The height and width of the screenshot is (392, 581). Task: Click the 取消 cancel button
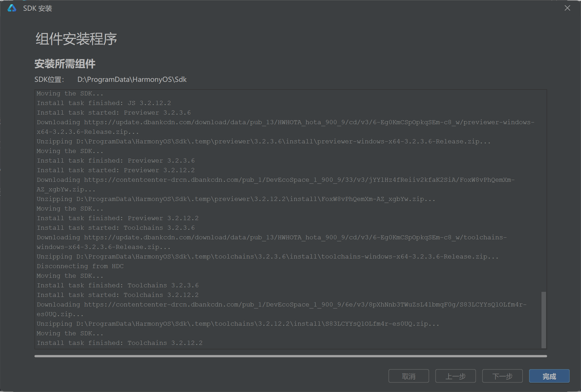coord(409,376)
